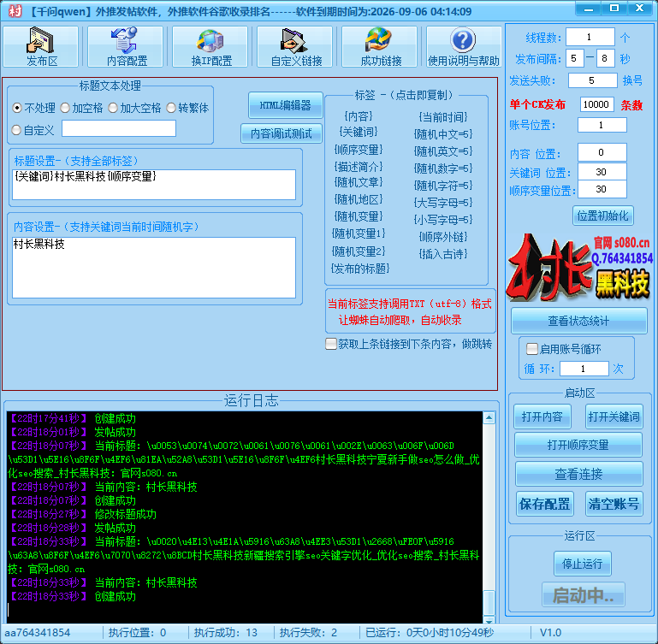Click the 线程数 input field
The height and width of the screenshot is (644, 658).
tap(590, 37)
